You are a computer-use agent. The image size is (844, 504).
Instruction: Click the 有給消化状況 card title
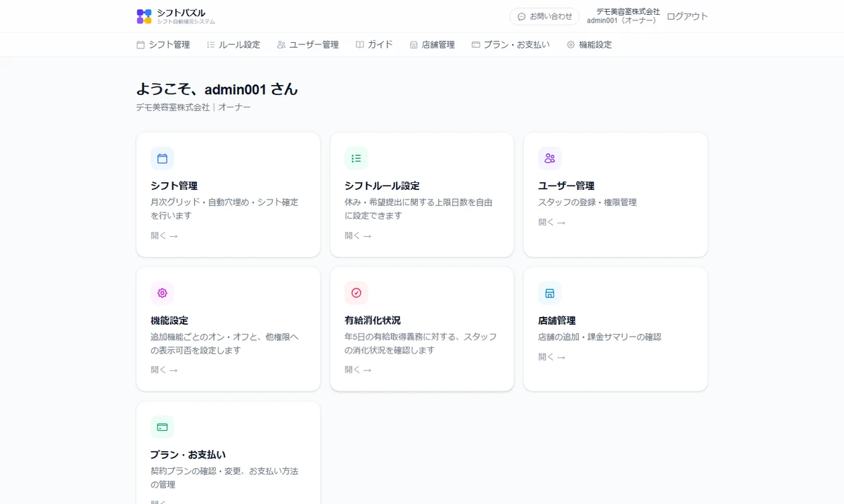point(373,320)
